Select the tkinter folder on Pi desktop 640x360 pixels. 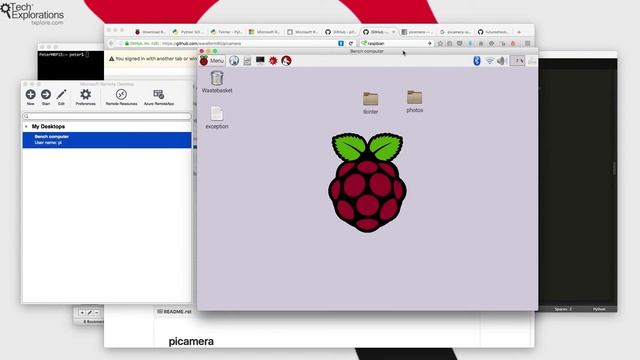[x=371, y=102]
